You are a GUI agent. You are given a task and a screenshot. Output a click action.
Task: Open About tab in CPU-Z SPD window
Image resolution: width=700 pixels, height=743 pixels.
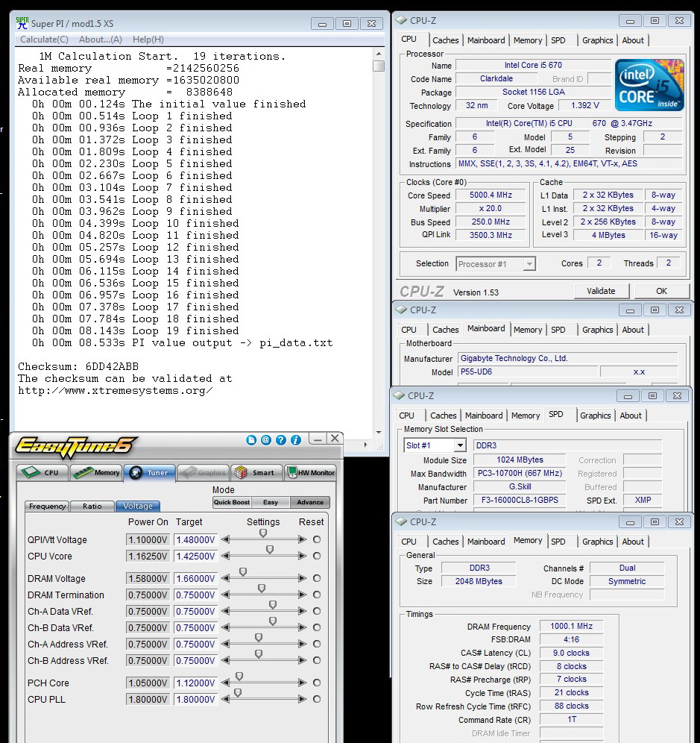pyautogui.click(x=631, y=416)
